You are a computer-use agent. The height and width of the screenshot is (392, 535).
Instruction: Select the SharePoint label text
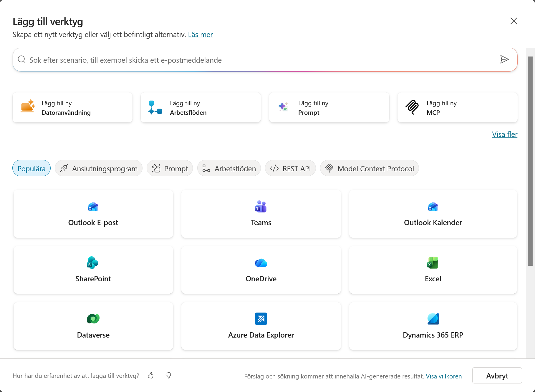coord(93,279)
